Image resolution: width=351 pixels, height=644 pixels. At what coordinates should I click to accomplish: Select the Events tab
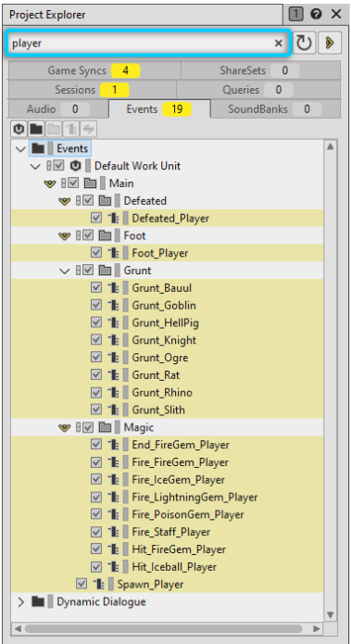click(x=159, y=109)
